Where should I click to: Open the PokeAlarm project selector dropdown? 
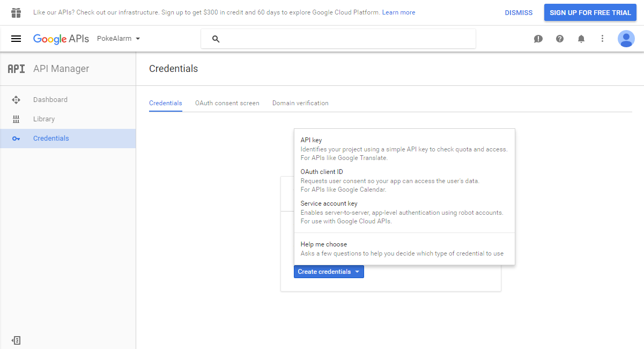(x=119, y=39)
